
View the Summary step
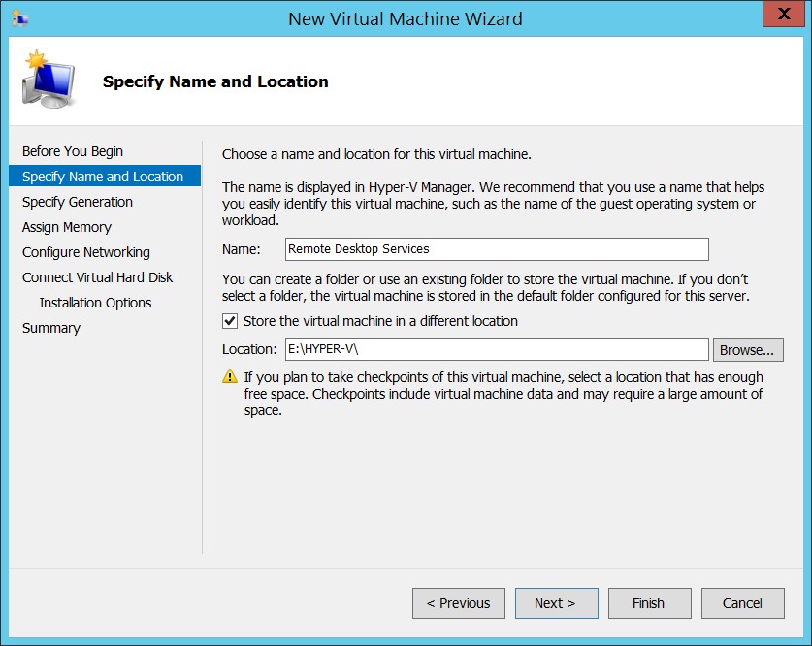pos(51,328)
